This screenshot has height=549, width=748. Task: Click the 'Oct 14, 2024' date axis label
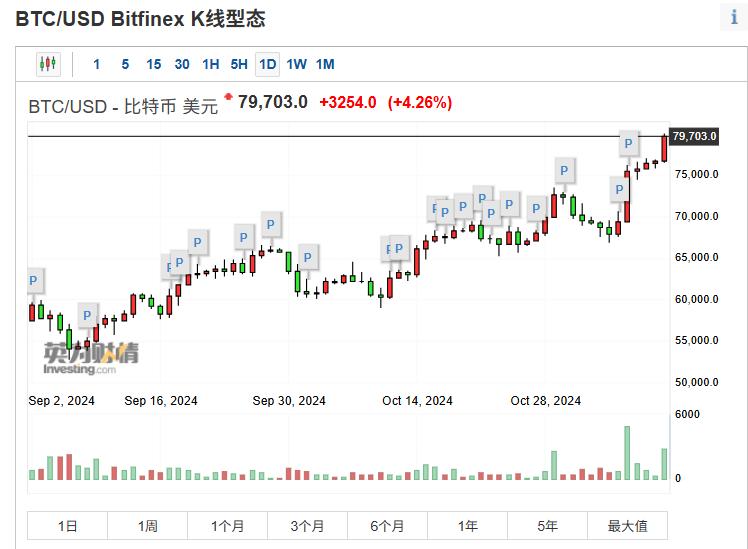point(417,400)
